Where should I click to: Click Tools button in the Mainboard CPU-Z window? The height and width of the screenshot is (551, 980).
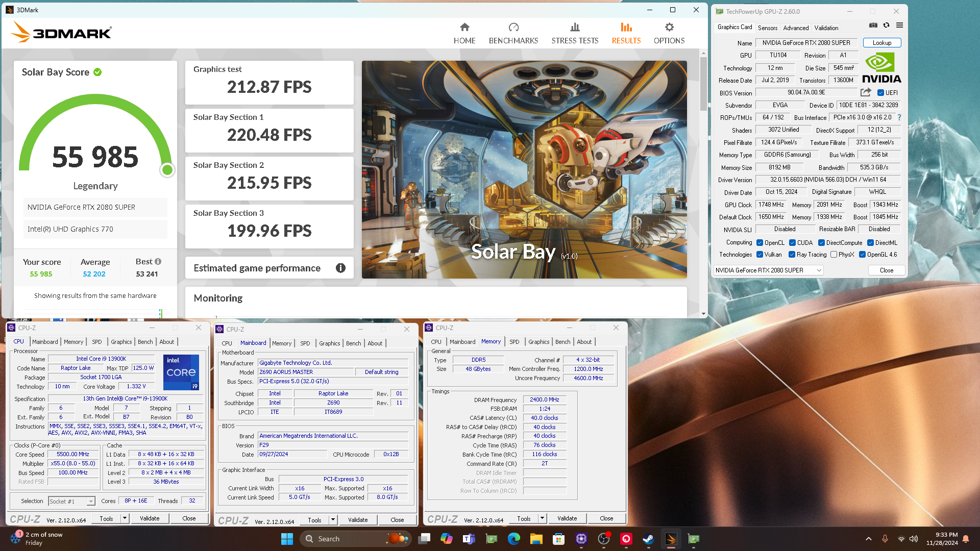tap(314, 520)
